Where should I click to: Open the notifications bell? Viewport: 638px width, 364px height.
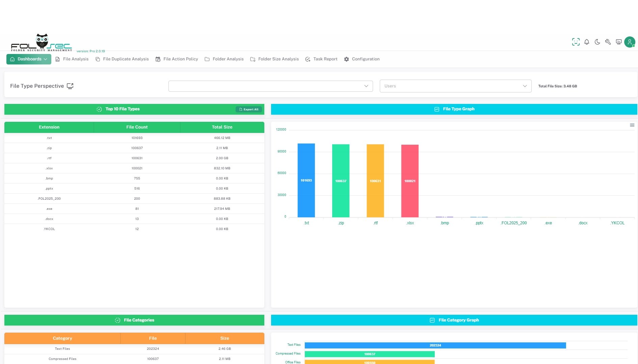pyautogui.click(x=587, y=42)
